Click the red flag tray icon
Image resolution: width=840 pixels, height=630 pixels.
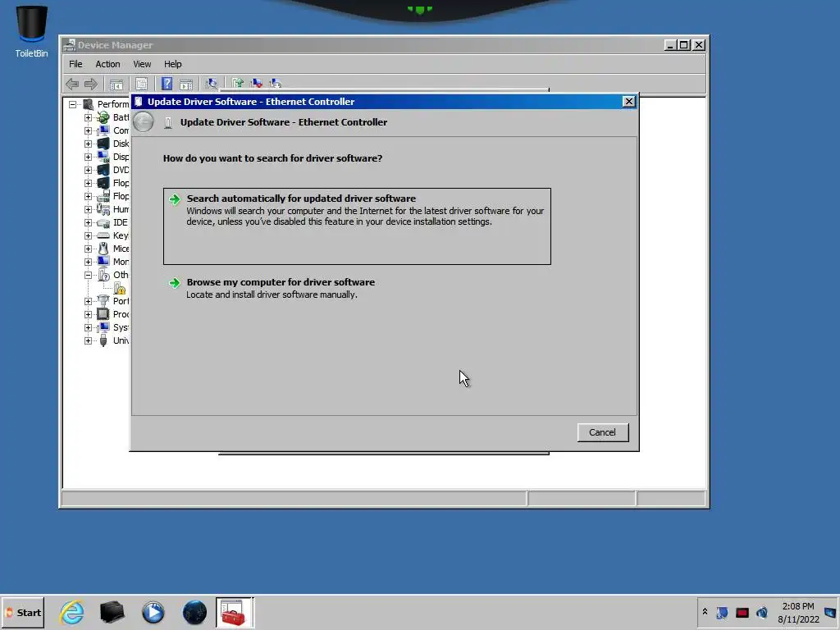742,612
